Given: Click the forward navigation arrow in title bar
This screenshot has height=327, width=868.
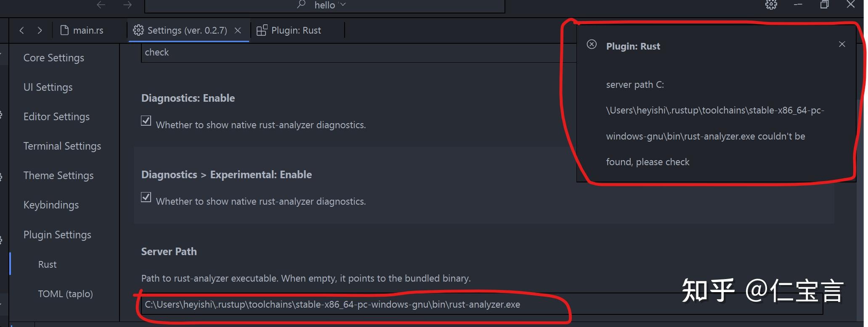Looking at the screenshot, I should 127,5.
